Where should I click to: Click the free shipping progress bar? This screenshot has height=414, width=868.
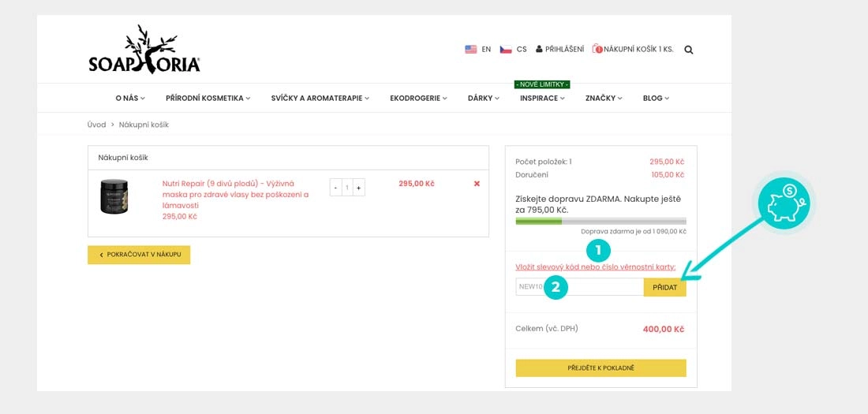[600, 222]
